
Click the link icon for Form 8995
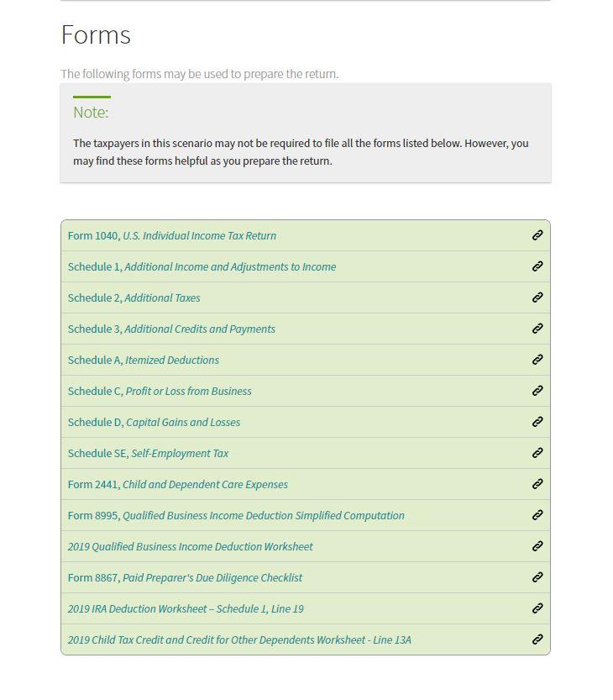pos(537,515)
